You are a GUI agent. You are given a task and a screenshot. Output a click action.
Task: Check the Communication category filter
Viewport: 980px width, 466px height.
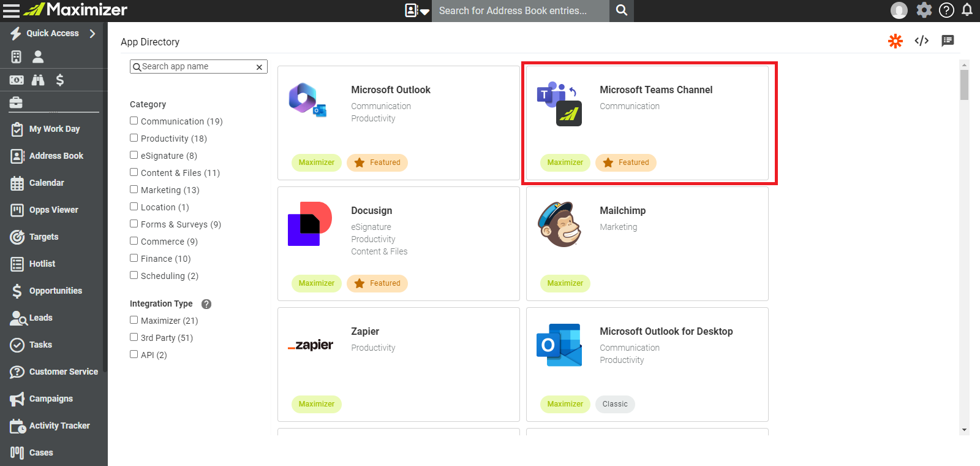(x=134, y=121)
